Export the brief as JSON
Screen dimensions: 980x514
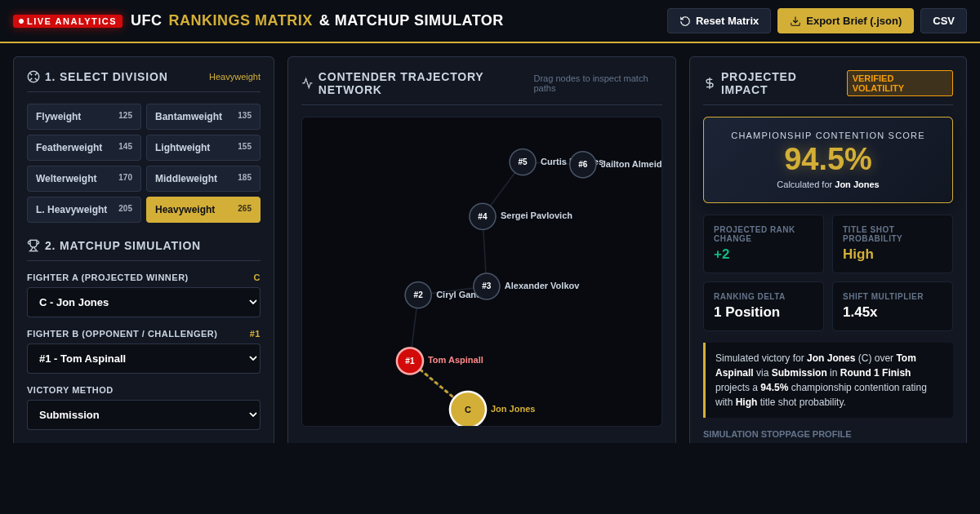coord(845,20)
